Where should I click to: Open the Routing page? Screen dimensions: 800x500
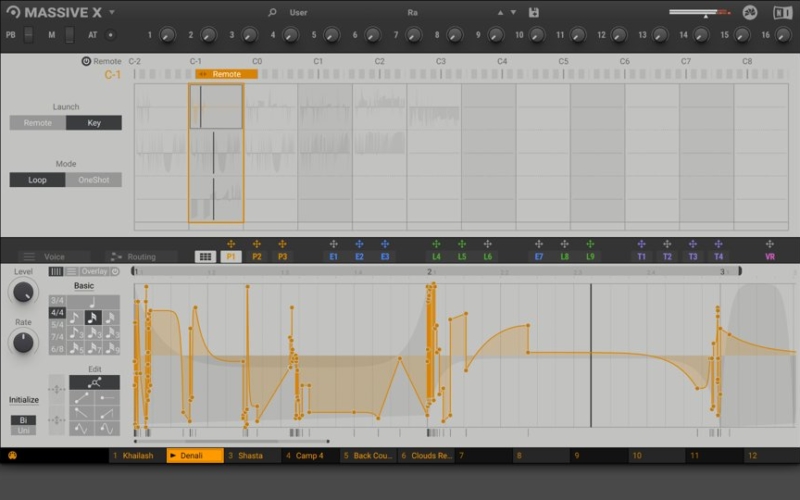coord(141,257)
